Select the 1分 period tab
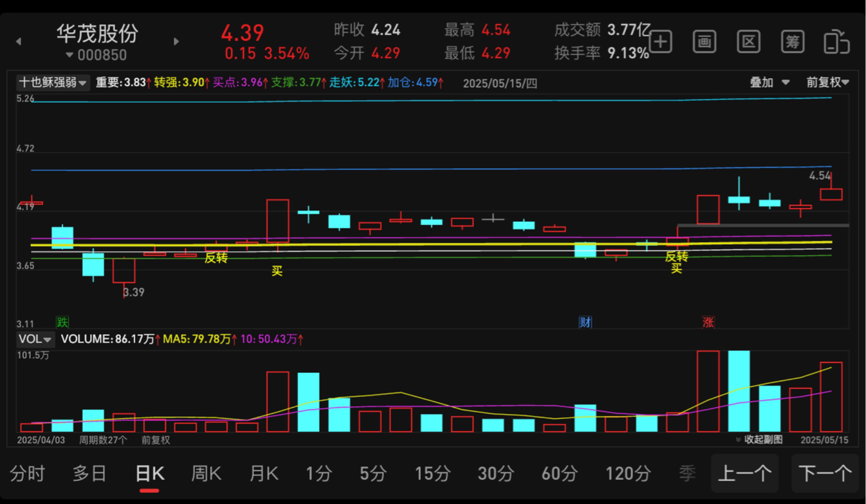The image size is (866, 504). (318, 473)
